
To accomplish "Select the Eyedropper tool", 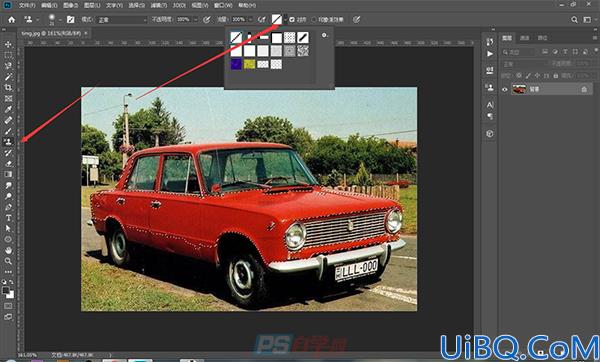I will 8,109.
